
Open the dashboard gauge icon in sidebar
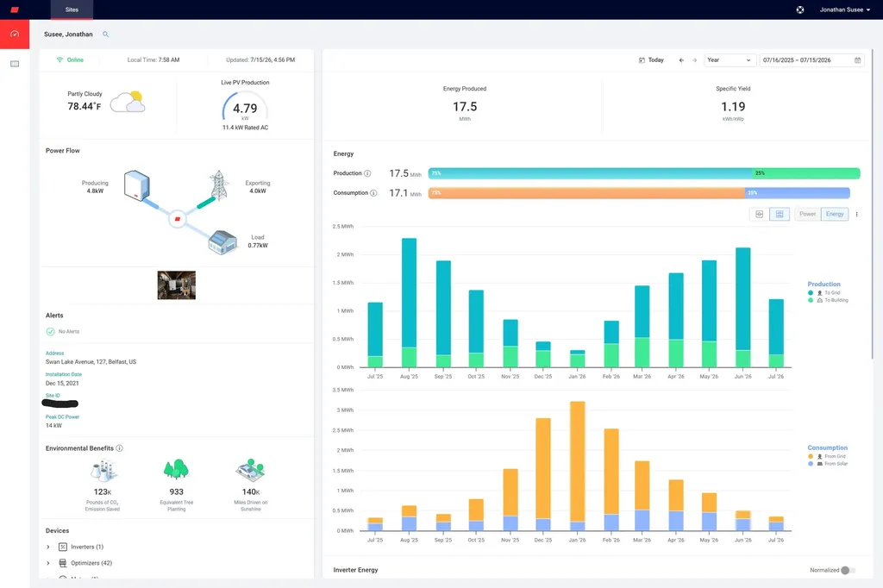point(15,34)
